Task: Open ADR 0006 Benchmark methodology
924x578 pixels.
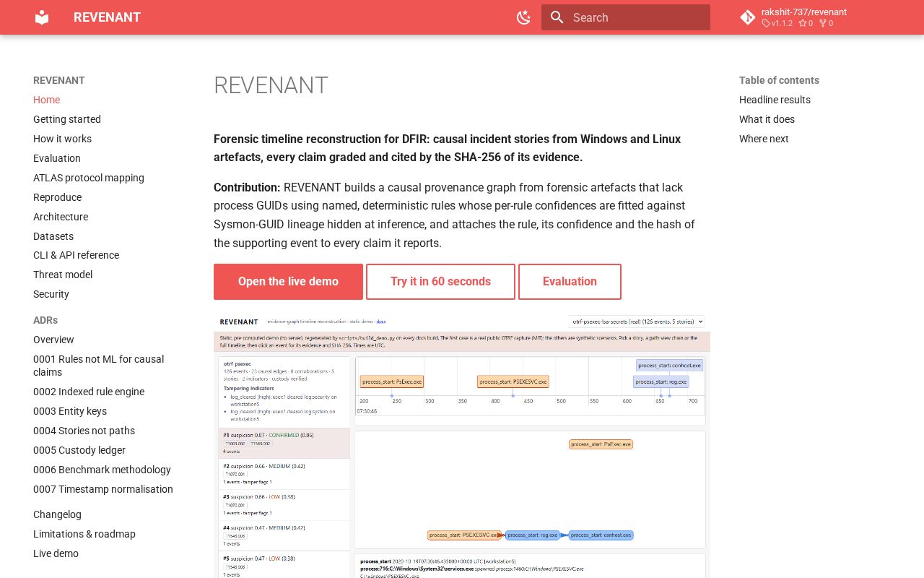Action: 102,470
